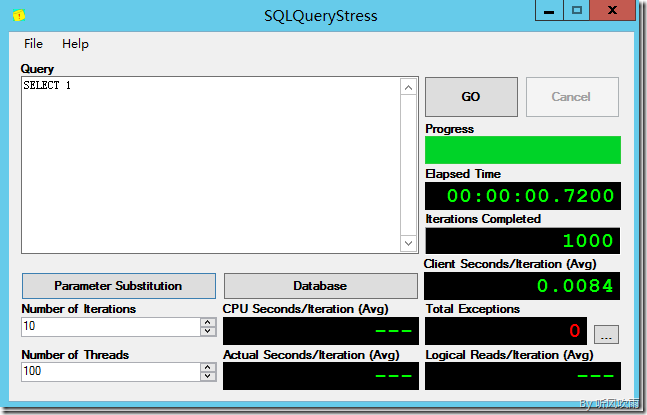
Task: Close the SQLQueryStress window
Action: click(612, 10)
